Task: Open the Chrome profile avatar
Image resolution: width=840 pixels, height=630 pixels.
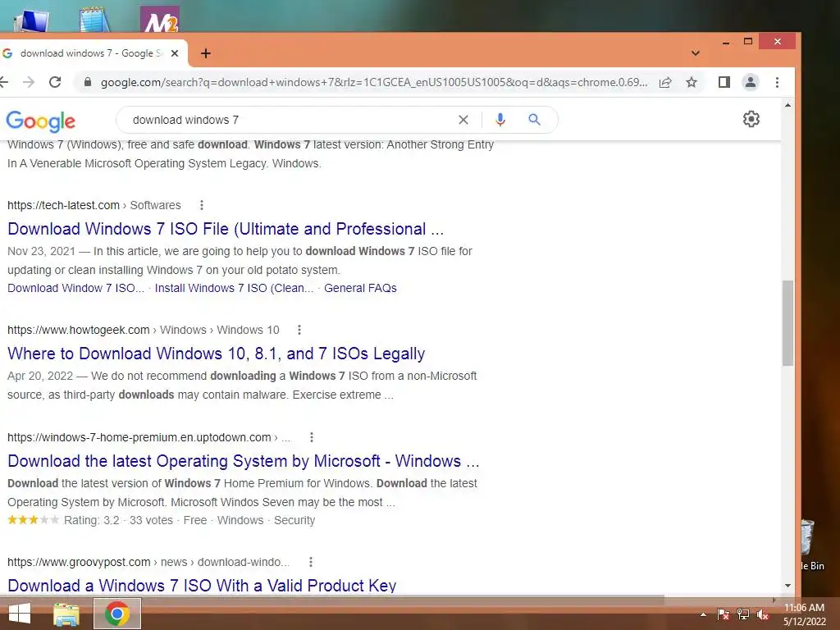Action: (x=751, y=82)
